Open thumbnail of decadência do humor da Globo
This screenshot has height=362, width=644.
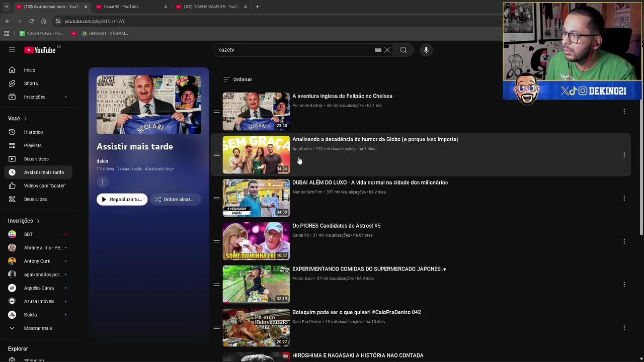[256, 154]
